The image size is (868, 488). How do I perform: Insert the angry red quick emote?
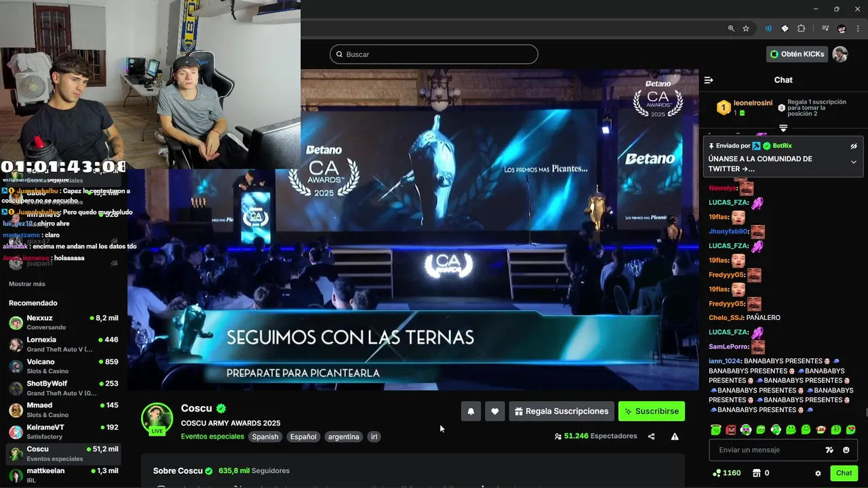731,430
